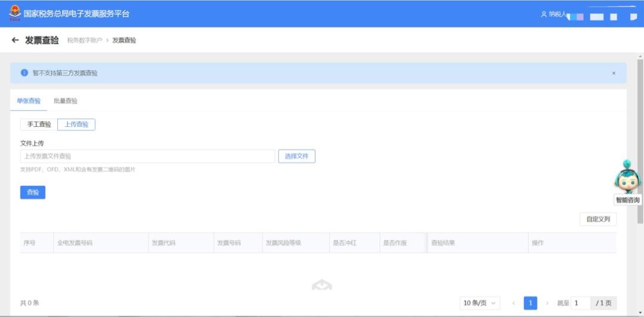Click the 上传发票文件查验 input field
644x317 pixels.
click(147, 156)
